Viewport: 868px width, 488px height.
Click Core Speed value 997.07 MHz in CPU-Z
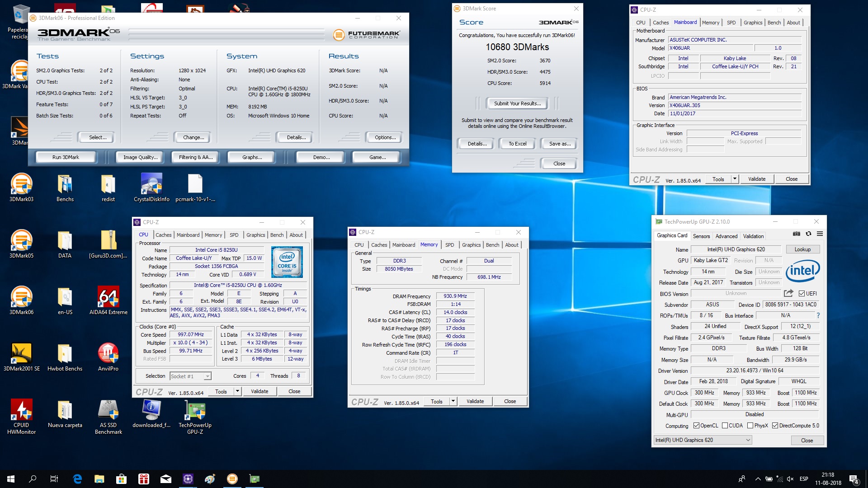click(x=191, y=335)
